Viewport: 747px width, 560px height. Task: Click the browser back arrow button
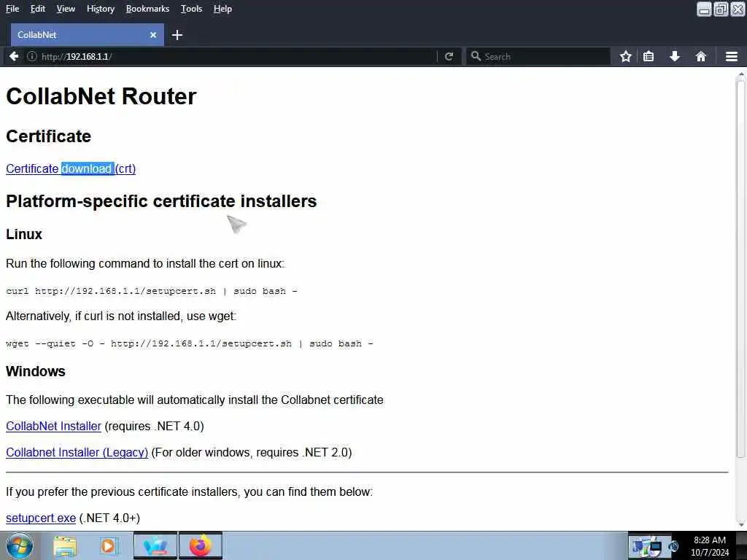pos(14,56)
